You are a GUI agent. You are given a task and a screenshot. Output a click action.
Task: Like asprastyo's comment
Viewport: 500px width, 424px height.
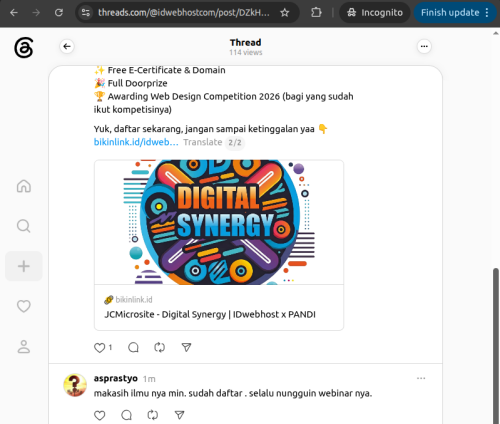click(x=100, y=415)
